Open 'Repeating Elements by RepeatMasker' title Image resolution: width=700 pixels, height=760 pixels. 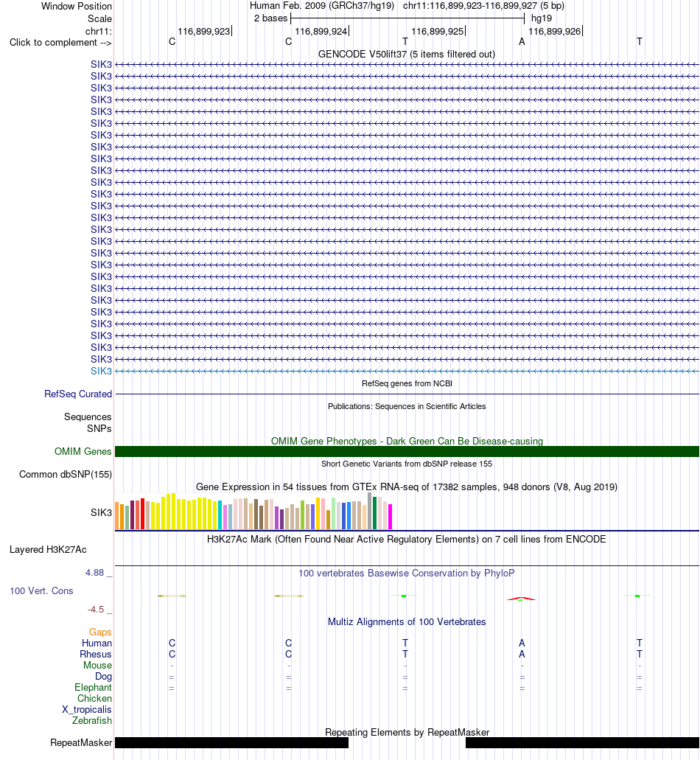(x=407, y=733)
